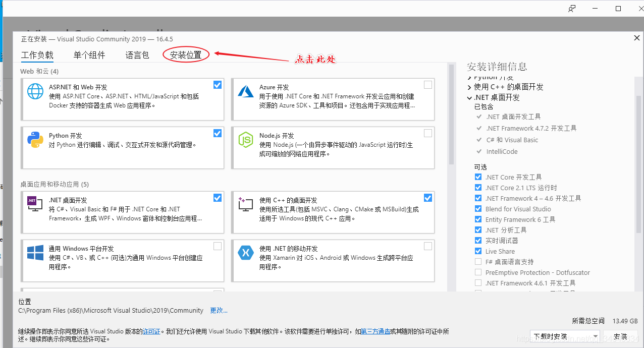Screen dimensions: 644x348
Task: Enable the Azure 开发 workload checkbox
Action: (x=427, y=85)
